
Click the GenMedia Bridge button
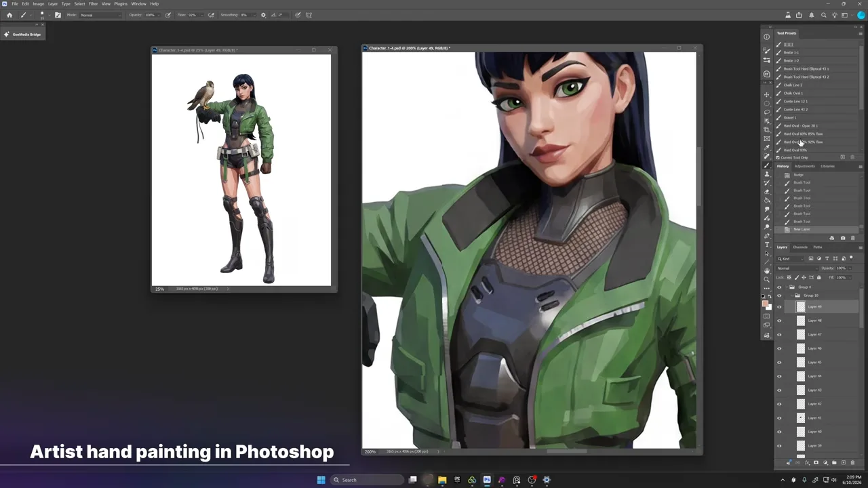pos(22,34)
